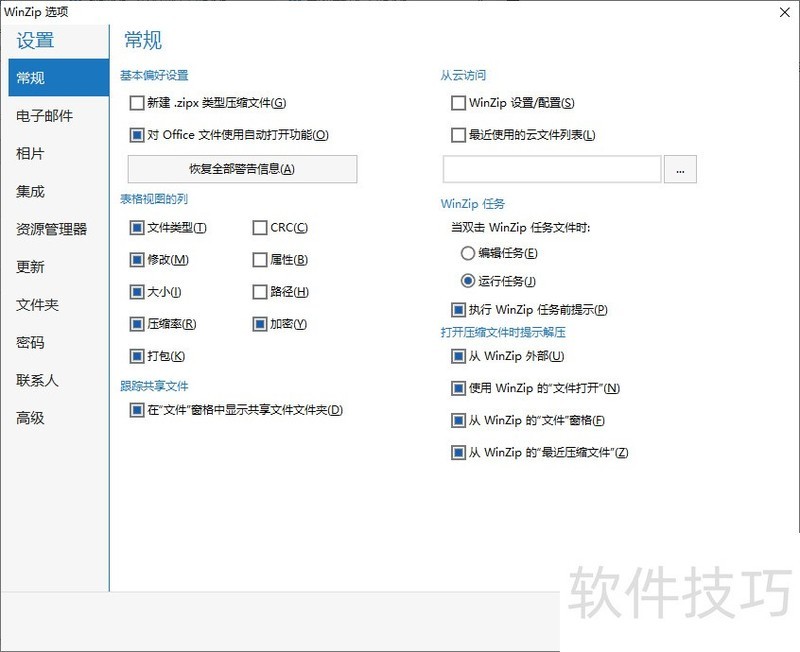The image size is (800, 652).
Task: Select the 编辑任务 radio button
Action: click(x=467, y=253)
